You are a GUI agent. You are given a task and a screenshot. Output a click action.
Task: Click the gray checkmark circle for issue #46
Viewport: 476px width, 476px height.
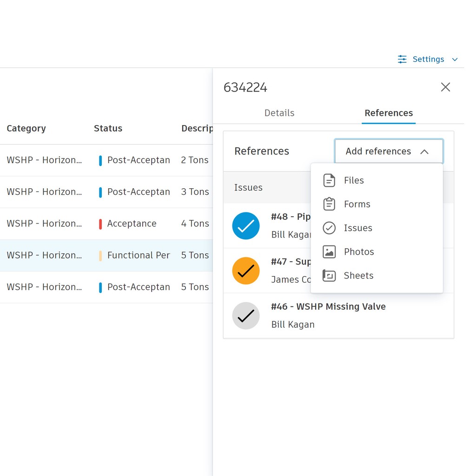[x=246, y=316]
